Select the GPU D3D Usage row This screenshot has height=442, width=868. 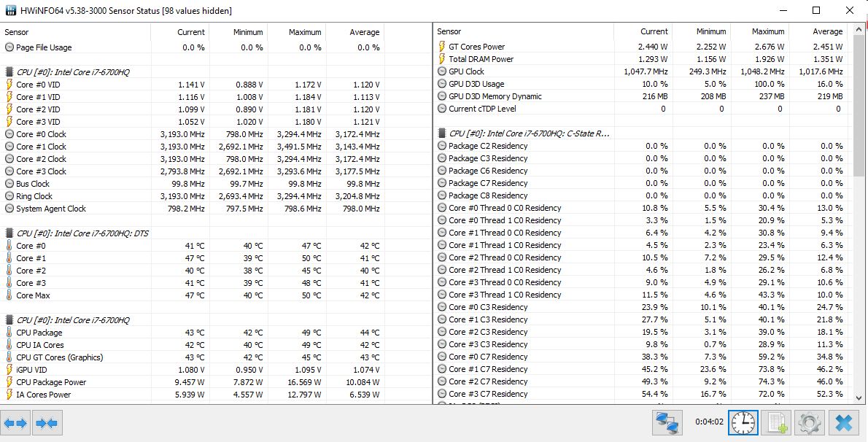point(640,84)
